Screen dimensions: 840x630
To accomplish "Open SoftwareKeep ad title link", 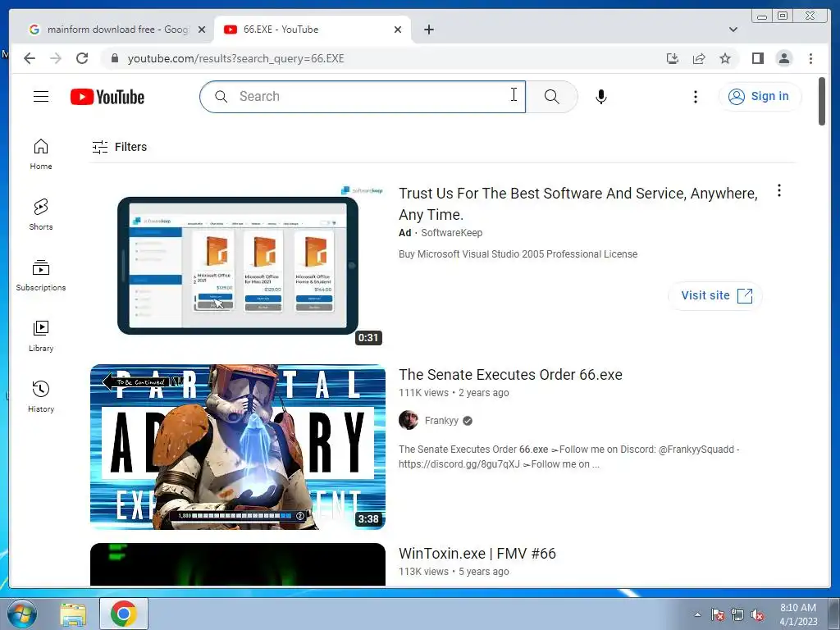I will click(x=578, y=203).
